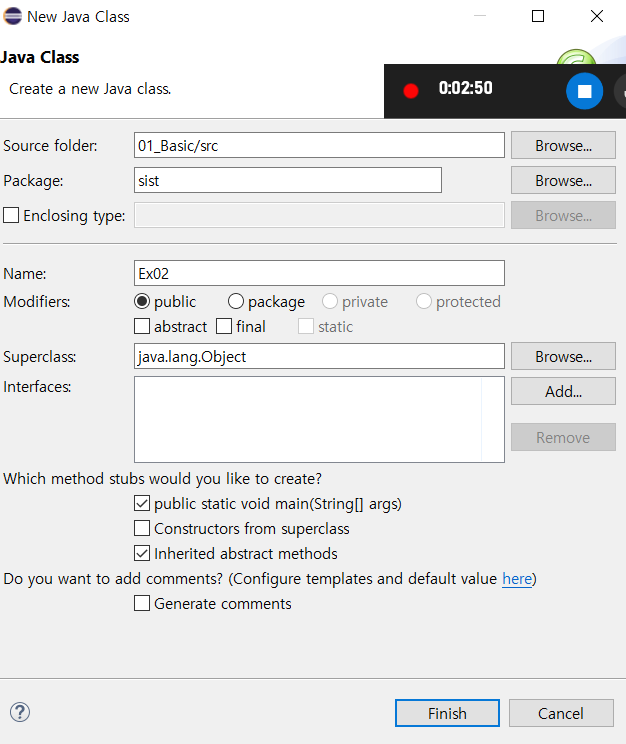Browse for the package
This screenshot has height=744, width=626.
point(563,180)
